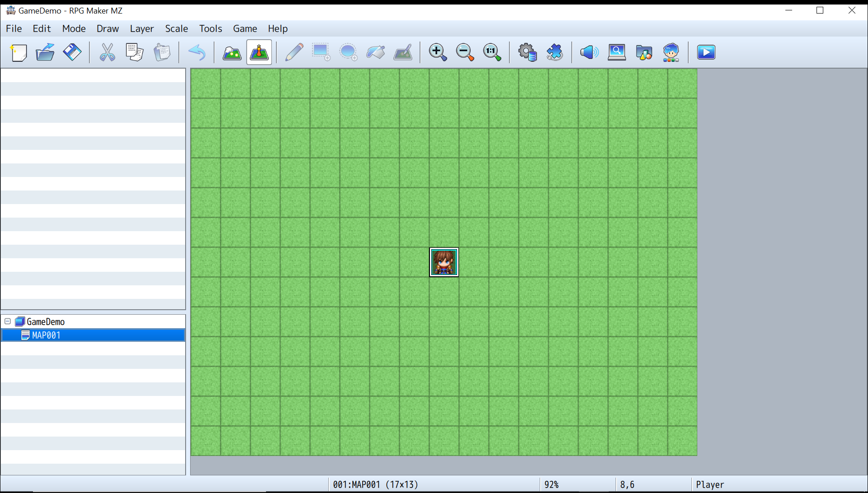Select MAP001 in the map list
Image resolution: width=868 pixels, height=493 pixels.
tap(93, 335)
